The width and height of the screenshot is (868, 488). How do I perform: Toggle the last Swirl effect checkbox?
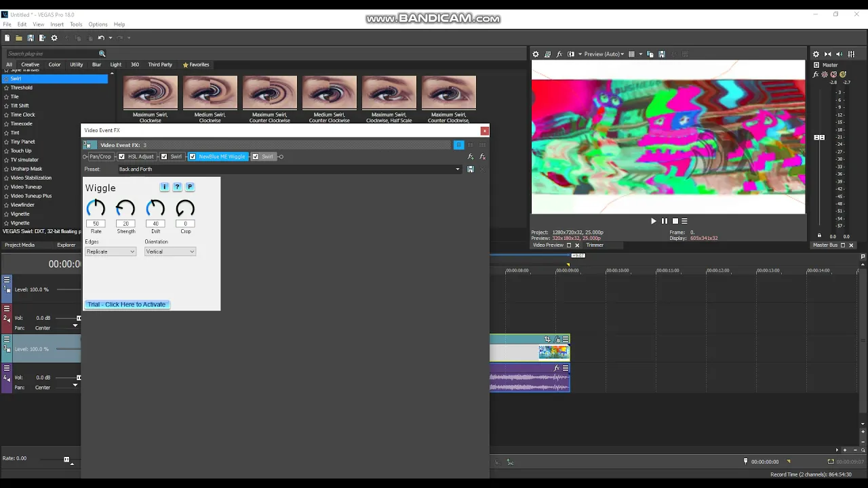click(x=256, y=157)
